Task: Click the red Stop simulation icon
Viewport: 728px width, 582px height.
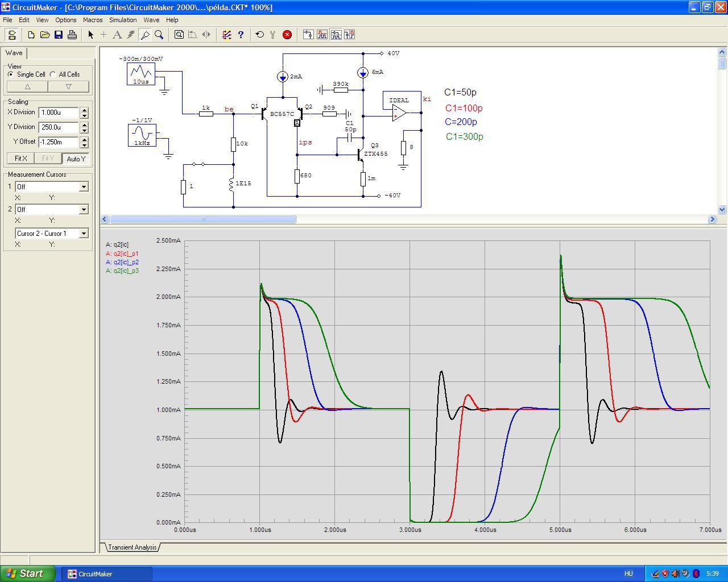Action: (287, 35)
